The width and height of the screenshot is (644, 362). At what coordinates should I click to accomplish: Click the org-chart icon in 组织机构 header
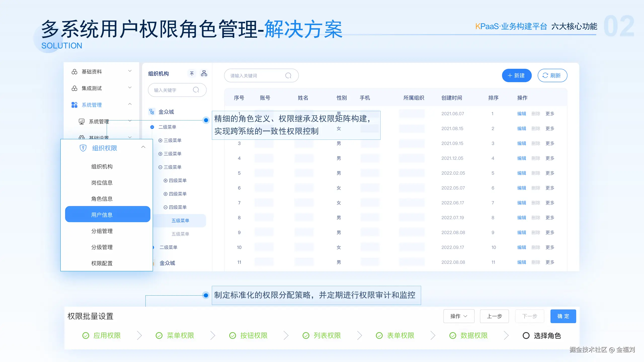click(204, 73)
